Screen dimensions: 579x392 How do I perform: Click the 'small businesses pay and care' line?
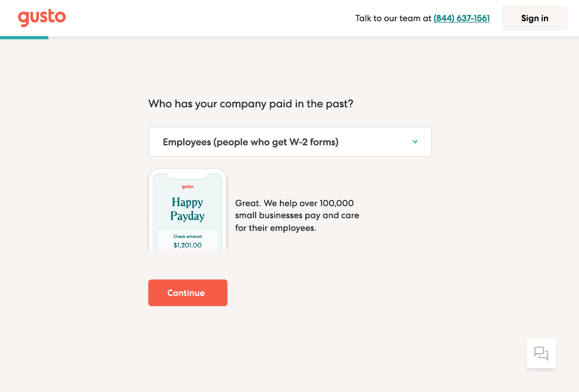297,216
